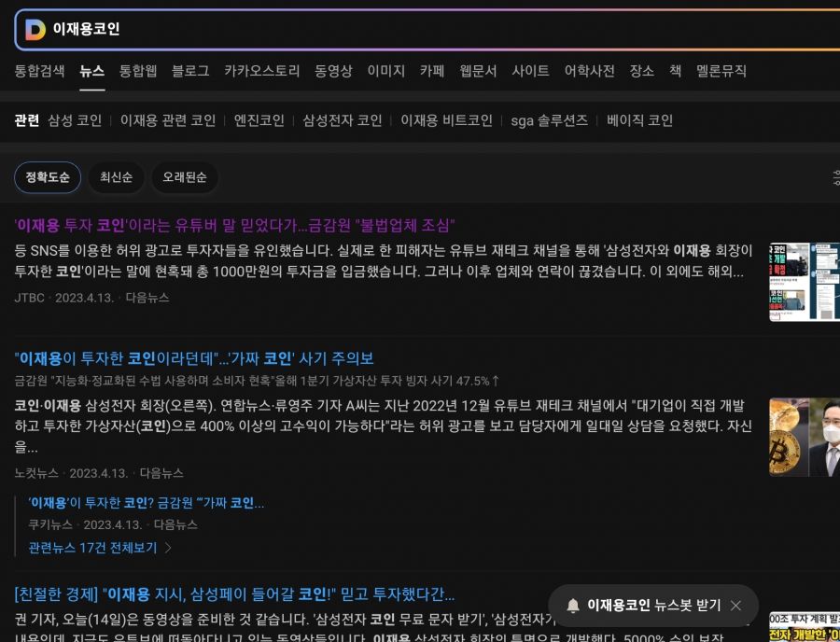Click 노컷뉴스 snippet starting 코인·이재용 삼성전자 회장
This screenshot has height=642, width=840.
[384, 426]
